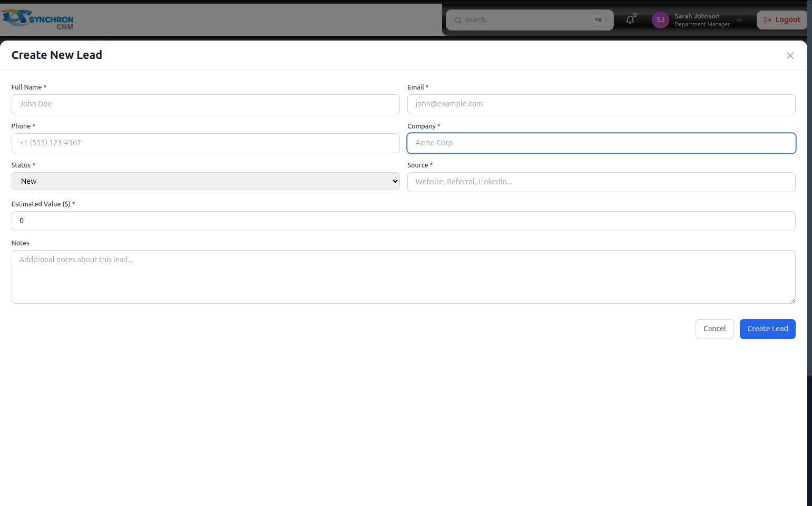Click the Notes text area
812x506 pixels.
click(x=404, y=277)
